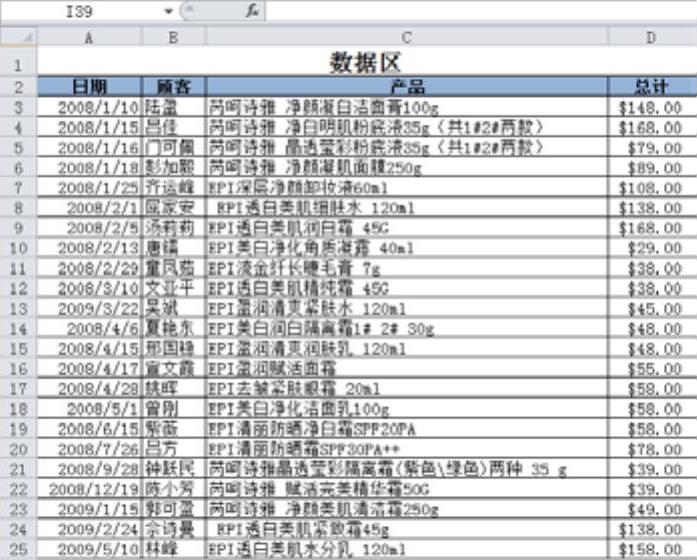The width and height of the screenshot is (697, 560).
Task: Select product cell 赋活完美精华霜50G
Action: 406,489
